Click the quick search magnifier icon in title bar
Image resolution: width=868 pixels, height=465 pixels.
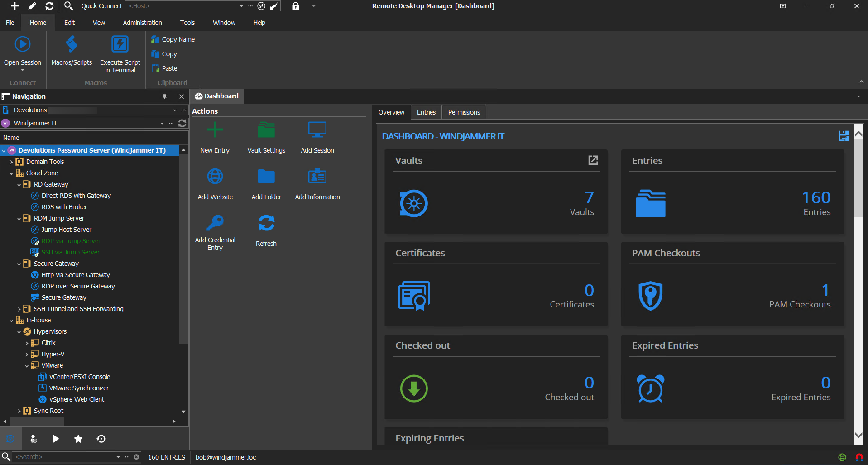(68, 6)
